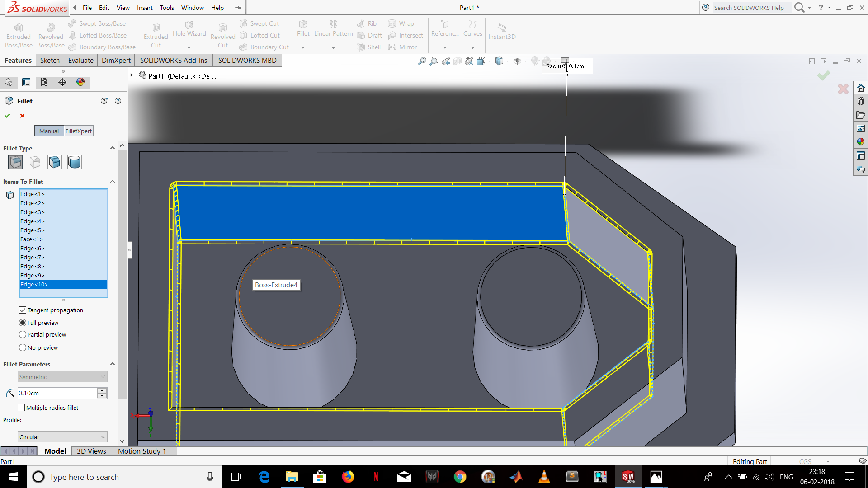Toggle Tangent propagation checkbox

22,310
